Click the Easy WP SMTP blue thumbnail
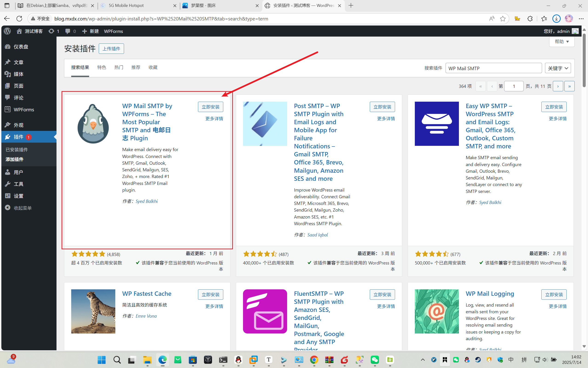This screenshot has width=588, height=368. coord(437,124)
